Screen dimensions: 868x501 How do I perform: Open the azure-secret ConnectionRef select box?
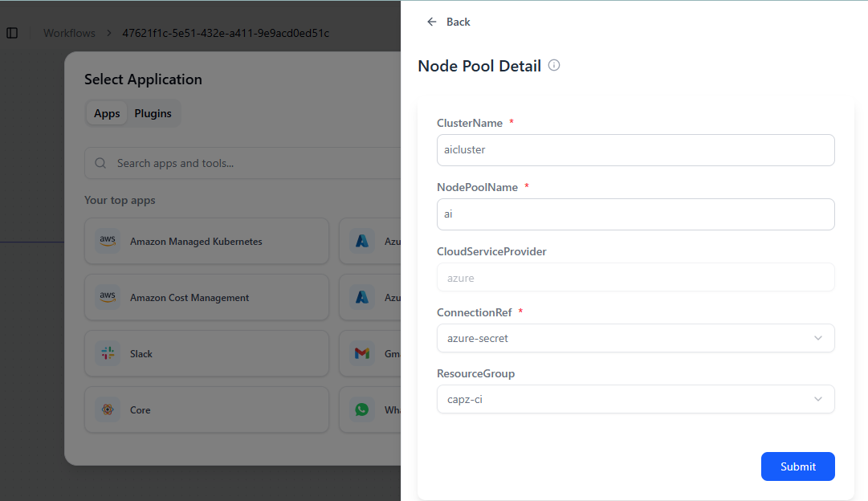[x=626, y=338]
